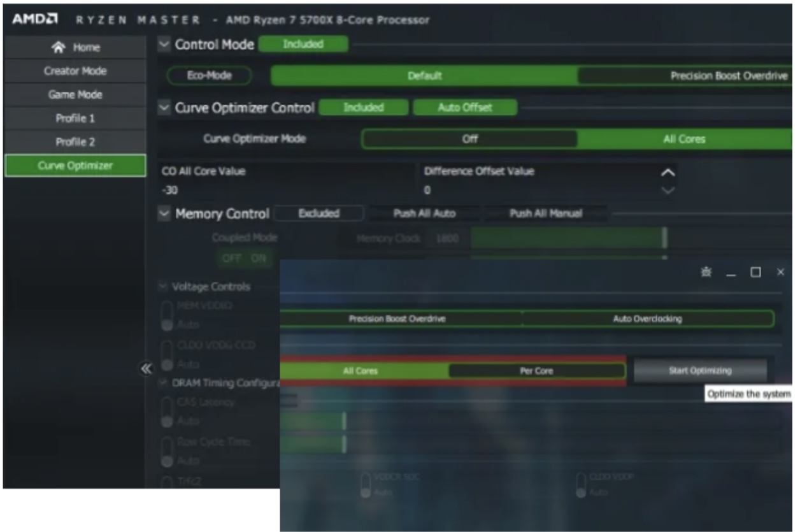Set Coupled Mode to ON
Viewport: 800px width, 532px height.
pos(259,259)
